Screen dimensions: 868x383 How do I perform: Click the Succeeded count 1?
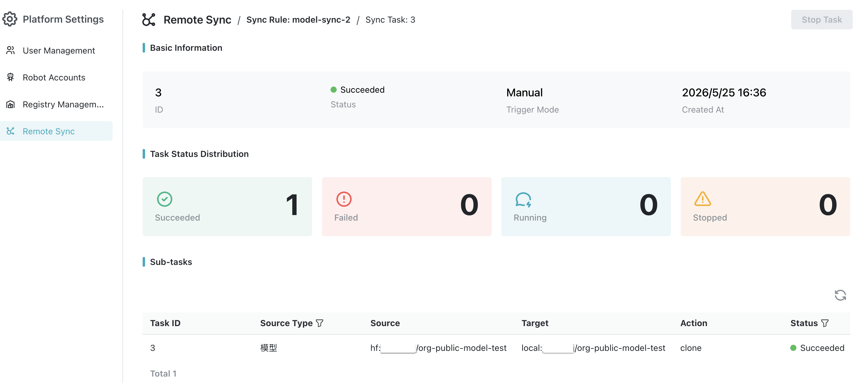coord(292,204)
